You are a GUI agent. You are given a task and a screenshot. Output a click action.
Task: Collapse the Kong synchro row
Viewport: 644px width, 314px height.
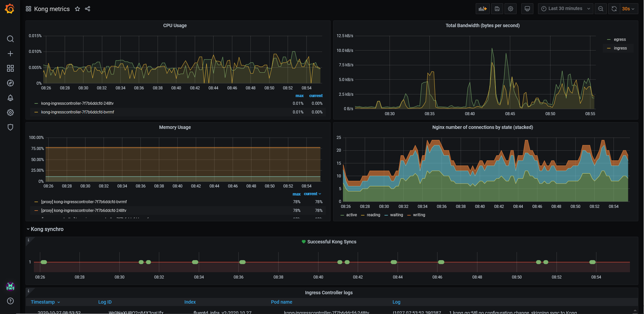(x=45, y=229)
